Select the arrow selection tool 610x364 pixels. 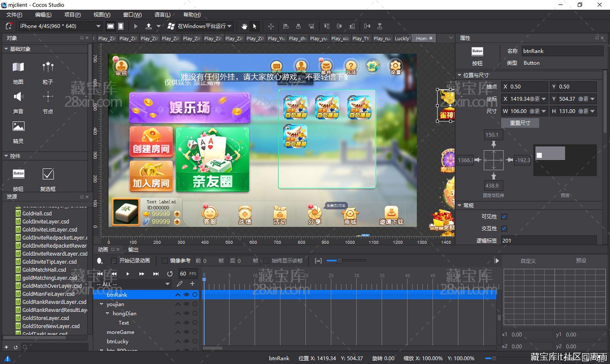[255, 26]
